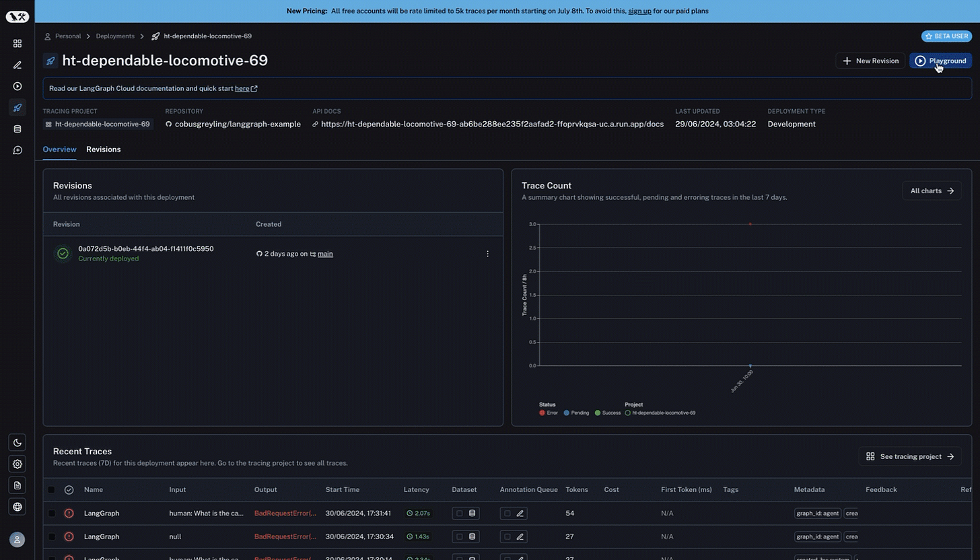Click error icon on the 17:31:41 trace

69,514
